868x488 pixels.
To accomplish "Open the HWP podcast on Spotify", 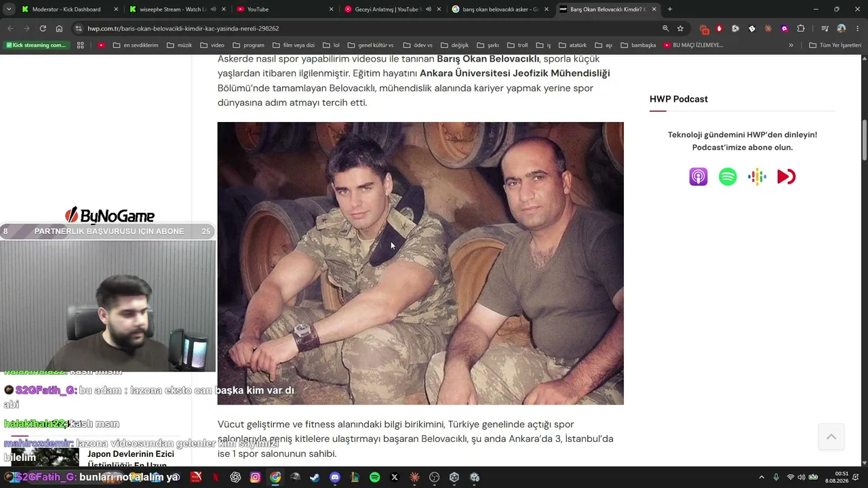I will (x=728, y=177).
